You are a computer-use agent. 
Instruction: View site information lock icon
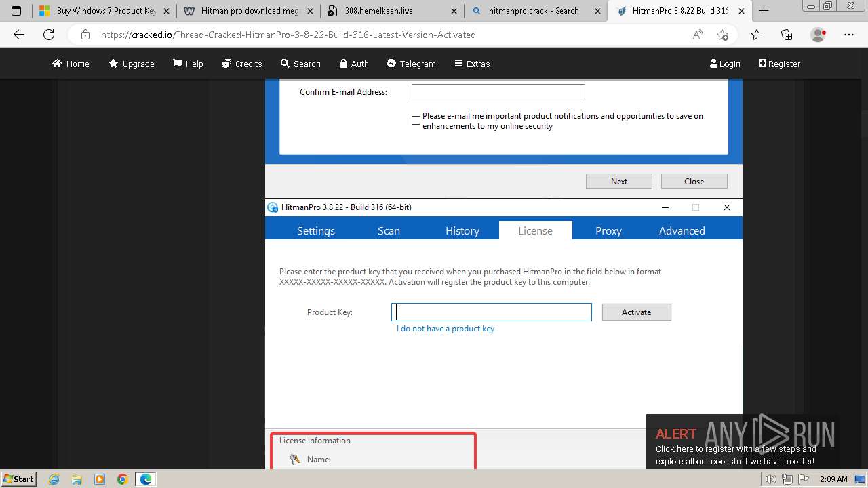85,35
